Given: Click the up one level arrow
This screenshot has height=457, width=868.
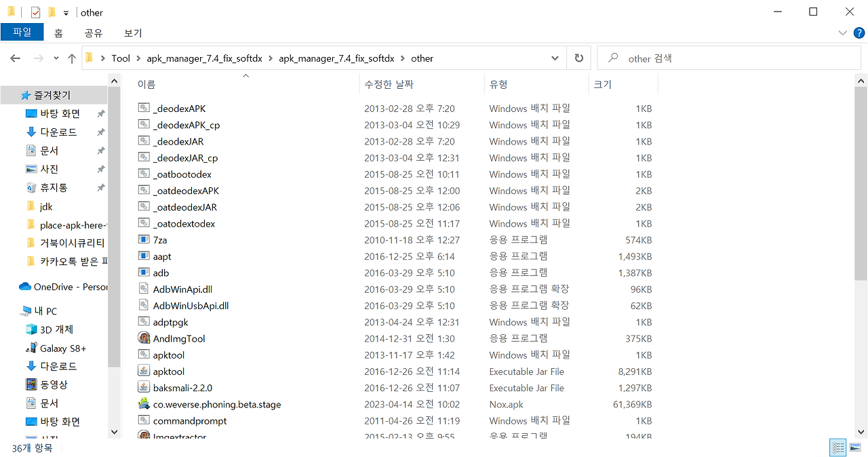Looking at the screenshot, I should click(72, 58).
